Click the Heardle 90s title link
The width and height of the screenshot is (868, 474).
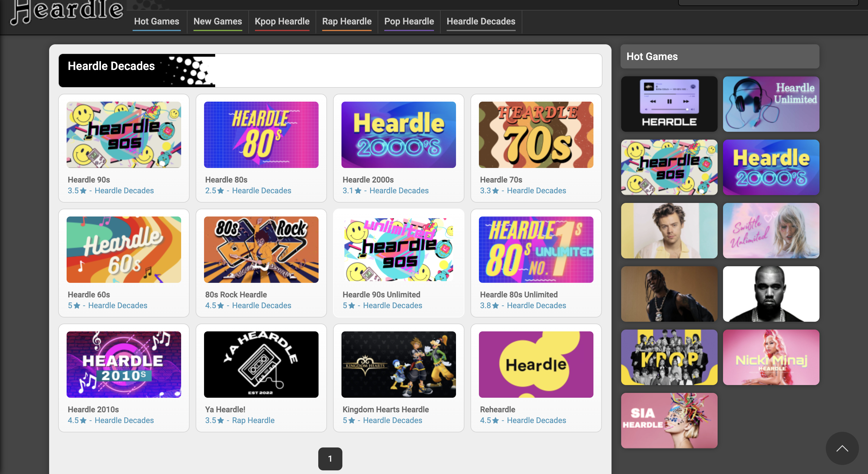(89, 180)
